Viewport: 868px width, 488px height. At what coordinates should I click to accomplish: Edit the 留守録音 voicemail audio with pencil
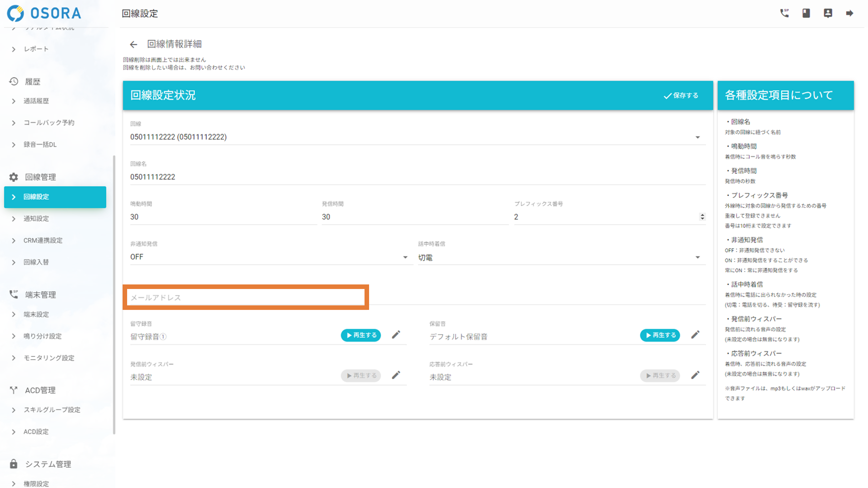click(396, 335)
